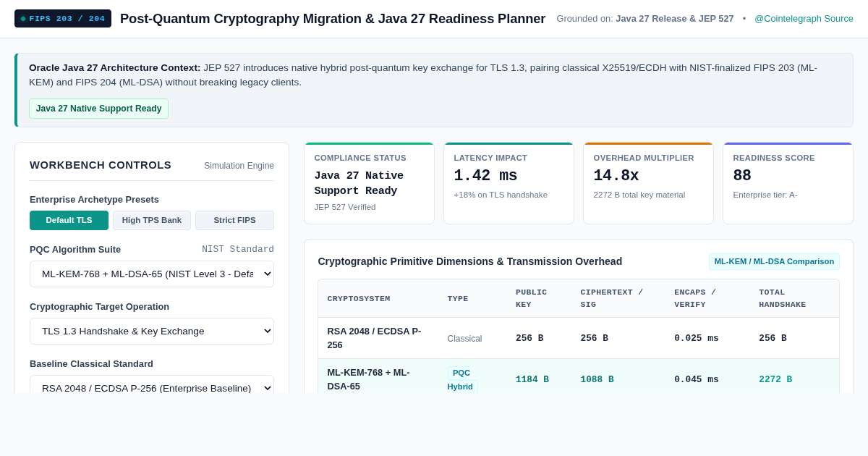
Task: Click the Compliance Status card
Action: [x=369, y=183]
